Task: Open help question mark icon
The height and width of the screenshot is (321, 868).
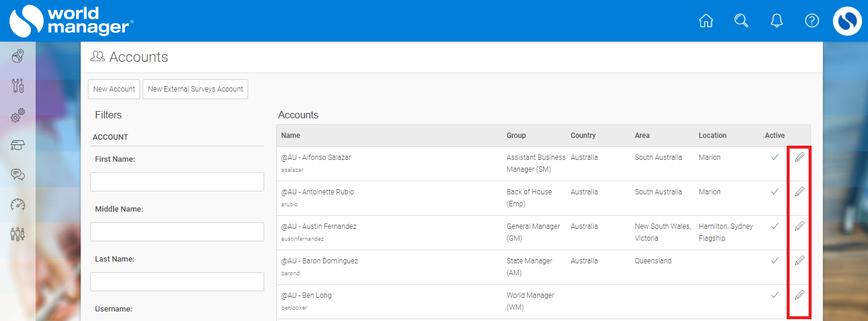Action: [x=812, y=21]
